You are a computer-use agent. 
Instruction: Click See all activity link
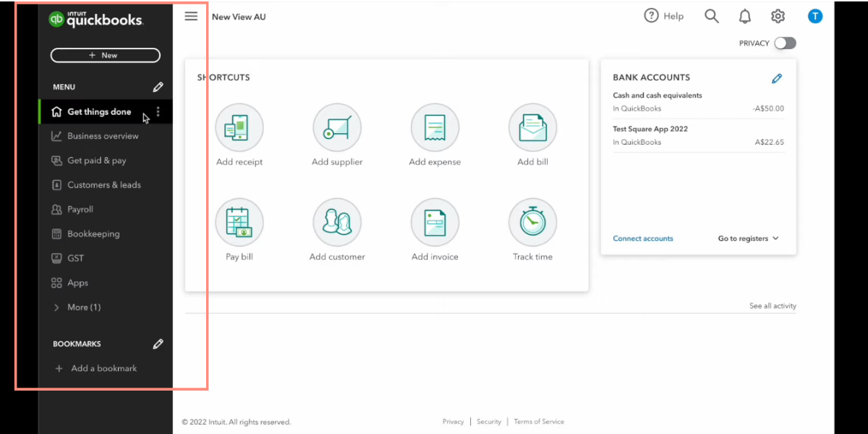773,306
